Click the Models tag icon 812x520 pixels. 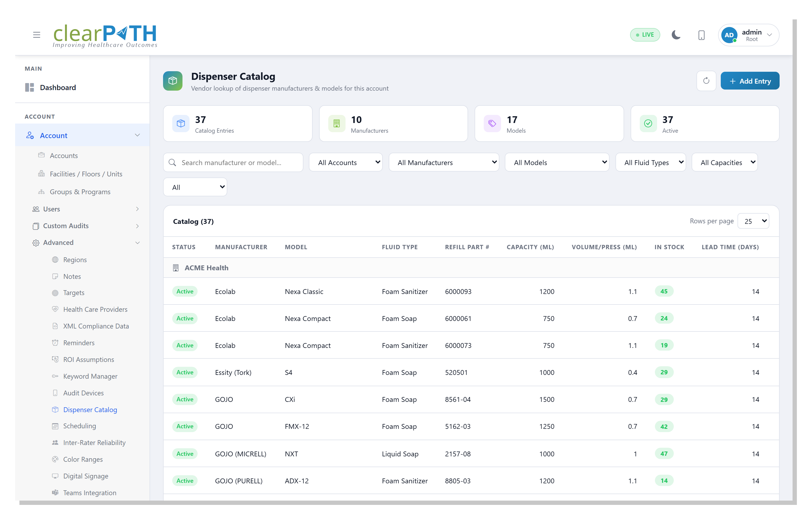[x=492, y=123]
